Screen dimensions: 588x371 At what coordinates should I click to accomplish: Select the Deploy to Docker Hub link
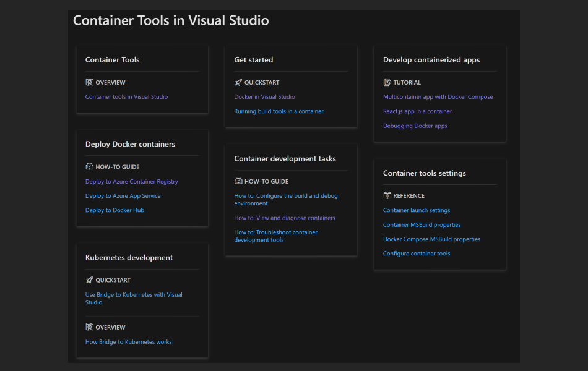point(115,210)
